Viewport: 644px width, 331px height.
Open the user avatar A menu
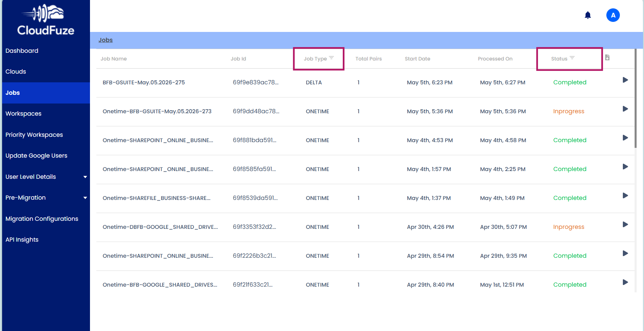coord(613,15)
